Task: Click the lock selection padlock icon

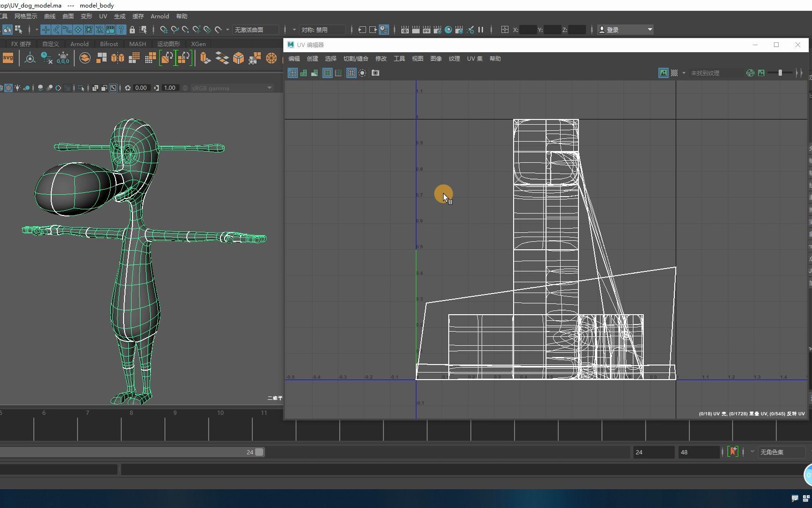Action: [132, 30]
